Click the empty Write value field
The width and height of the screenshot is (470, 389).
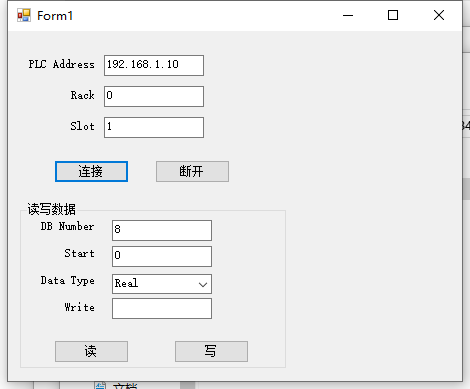click(x=162, y=309)
